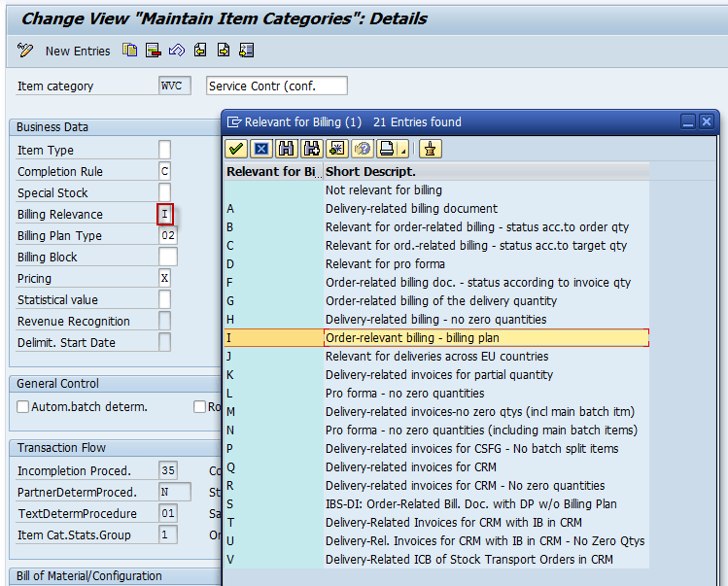Go to the previous entry icon
This screenshot has width=728, height=586.
[x=200, y=51]
